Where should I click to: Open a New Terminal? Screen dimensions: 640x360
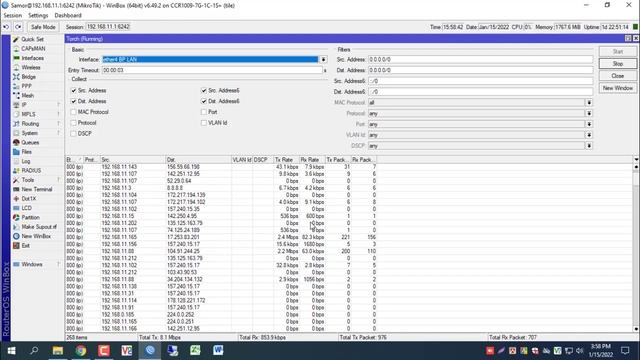36,189
